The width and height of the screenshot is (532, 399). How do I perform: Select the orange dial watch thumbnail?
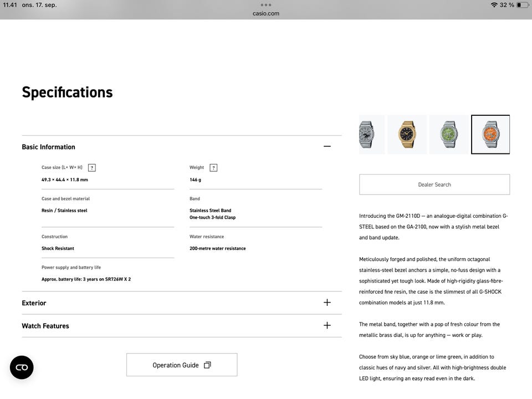click(490, 134)
